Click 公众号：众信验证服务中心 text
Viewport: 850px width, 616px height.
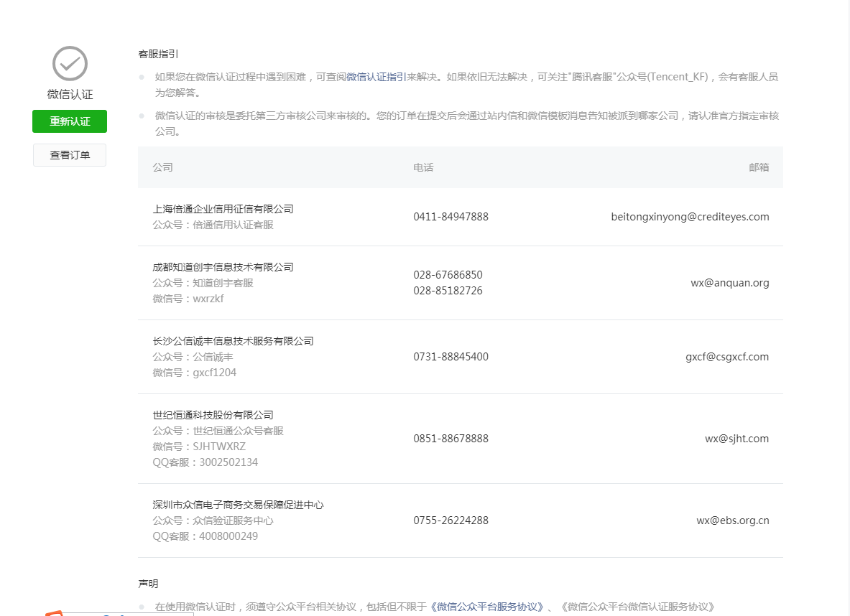tap(213, 521)
